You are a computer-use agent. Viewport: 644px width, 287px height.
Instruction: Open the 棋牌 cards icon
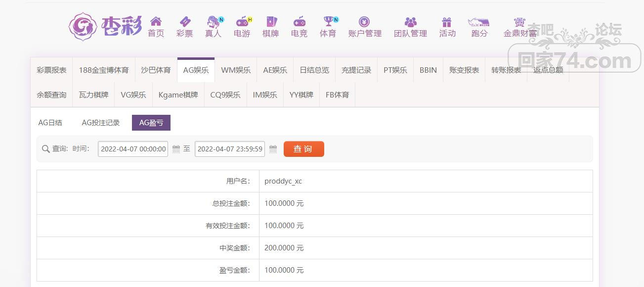point(271,21)
